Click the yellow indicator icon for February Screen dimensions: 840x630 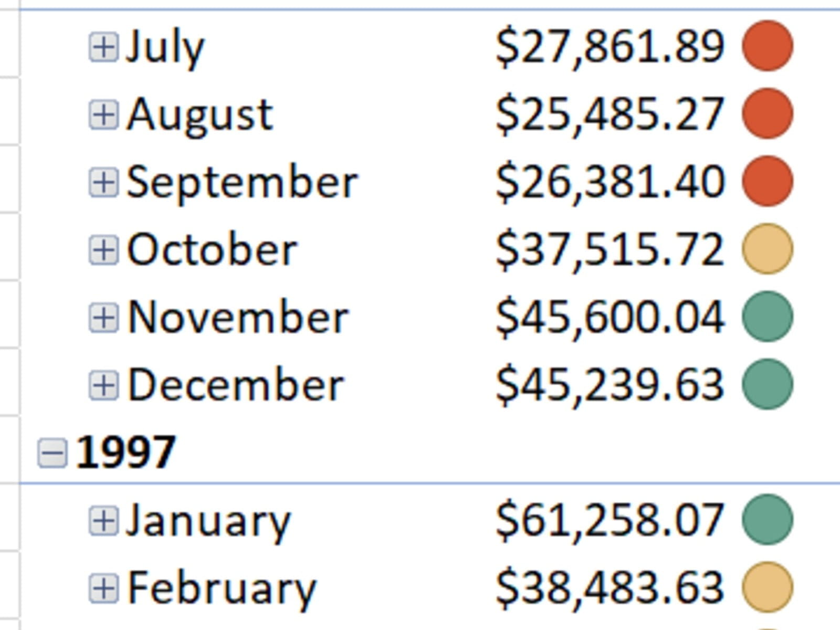tap(767, 587)
